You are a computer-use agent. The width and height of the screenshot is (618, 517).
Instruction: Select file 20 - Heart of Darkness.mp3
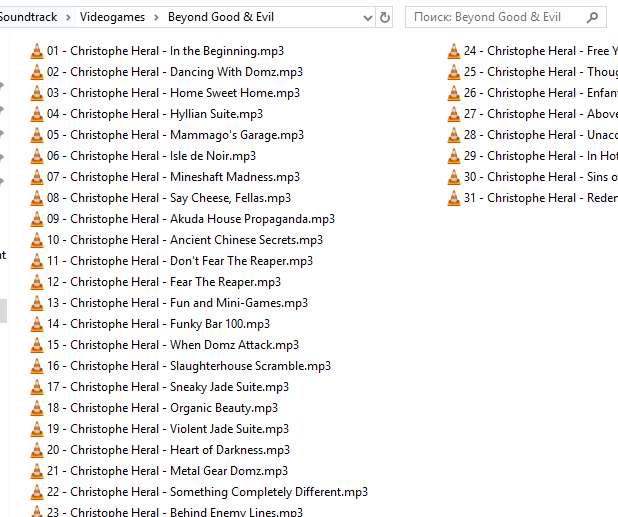pyautogui.click(x=160, y=450)
